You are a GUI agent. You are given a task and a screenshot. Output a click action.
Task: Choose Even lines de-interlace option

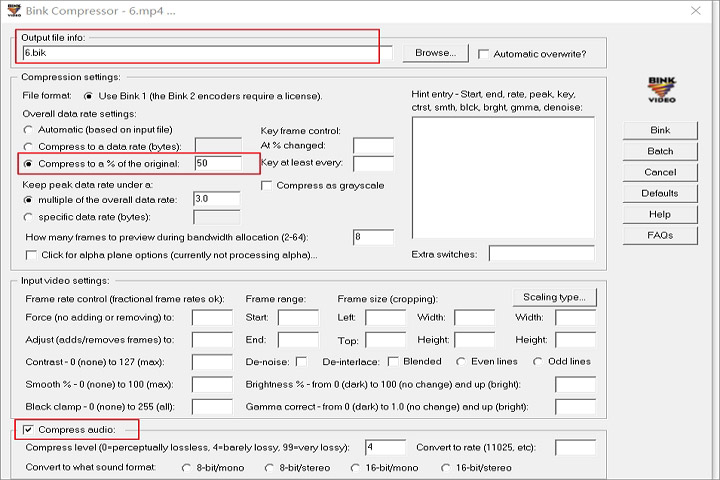(x=461, y=362)
